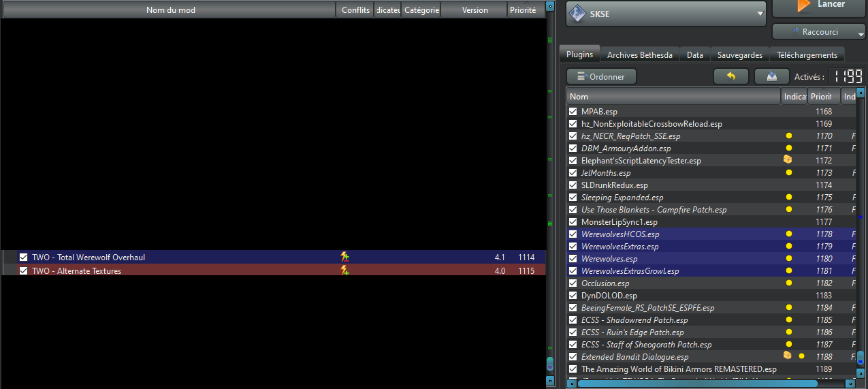The image size is (868, 389).
Task: Toggle the MPAB.esp plugin checkbox
Action: click(573, 112)
